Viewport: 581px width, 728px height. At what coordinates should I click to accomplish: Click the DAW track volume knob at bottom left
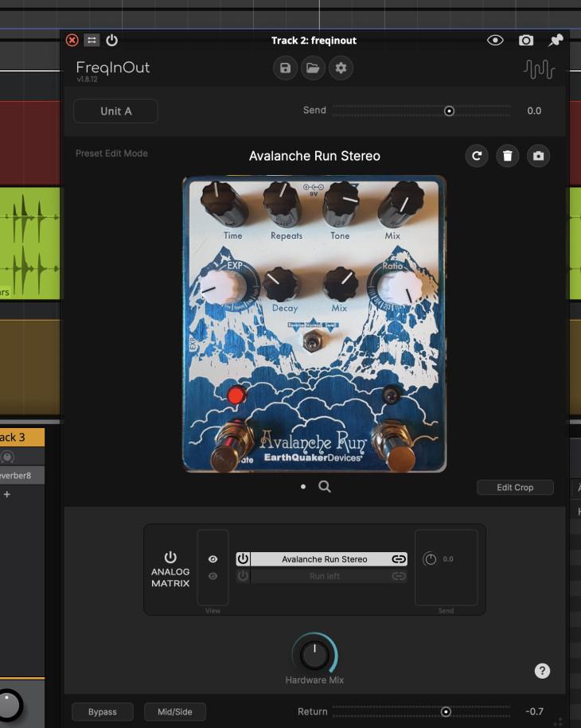click(x=9, y=706)
